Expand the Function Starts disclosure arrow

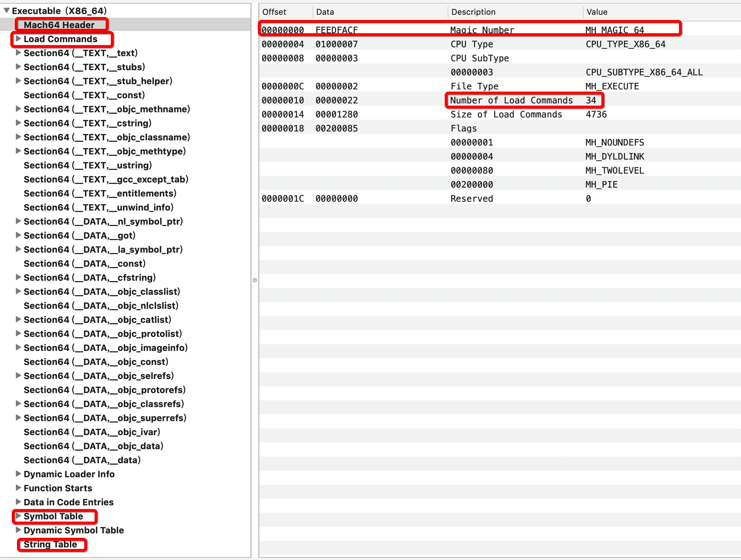click(x=18, y=488)
